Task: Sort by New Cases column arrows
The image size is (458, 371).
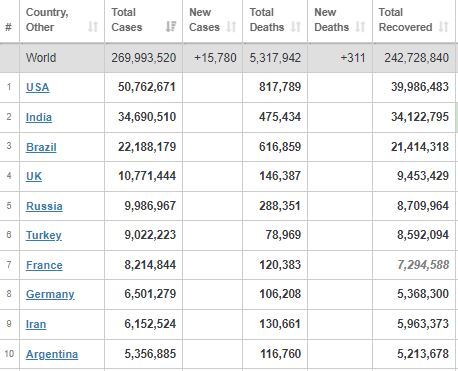Action: click(x=231, y=27)
